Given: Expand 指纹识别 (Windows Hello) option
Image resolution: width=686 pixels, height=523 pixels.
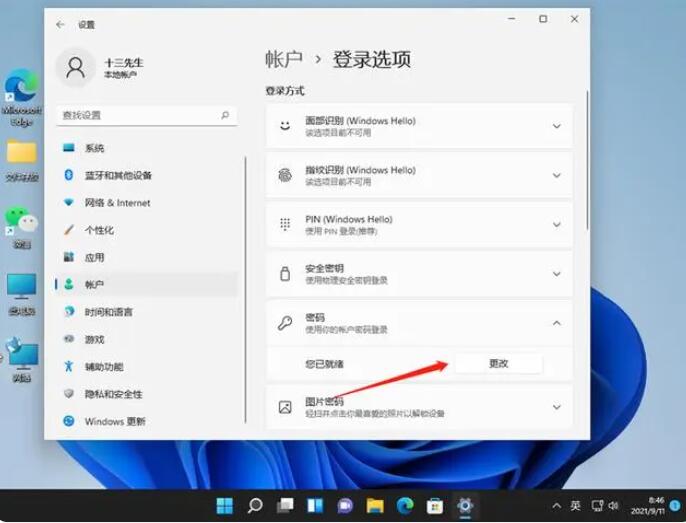Looking at the screenshot, I should [x=556, y=176].
